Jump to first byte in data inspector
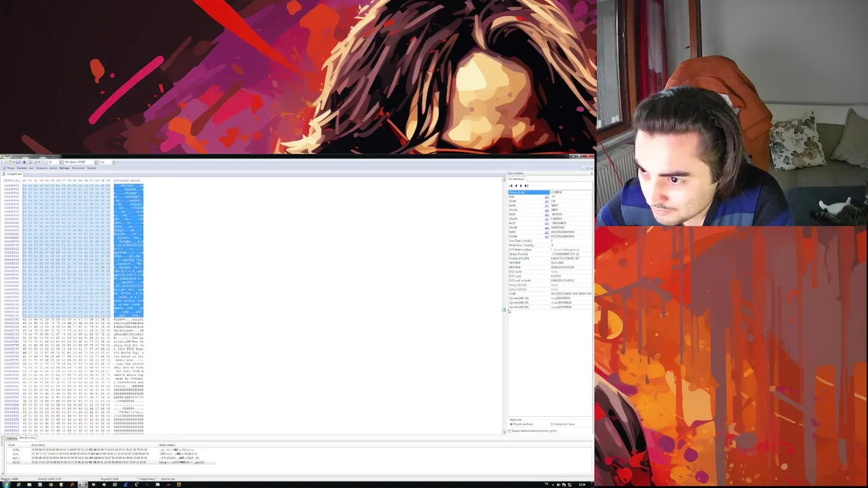Image resolution: width=868 pixels, height=488 pixels. [511, 186]
